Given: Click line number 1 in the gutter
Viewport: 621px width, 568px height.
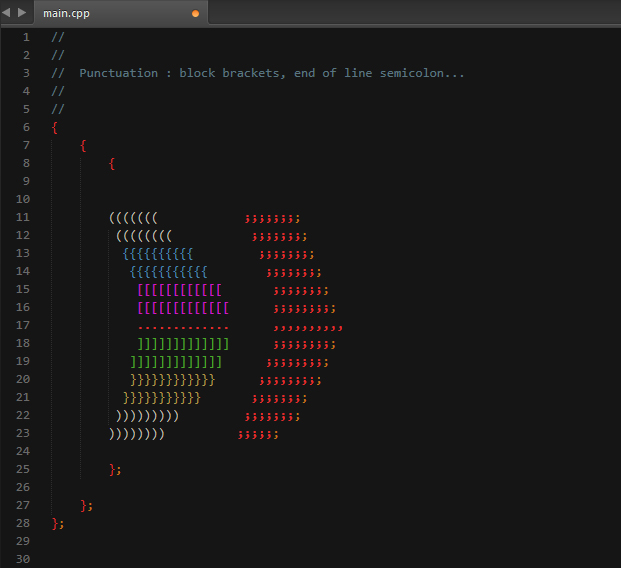Looking at the screenshot, I should (x=26, y=37).
